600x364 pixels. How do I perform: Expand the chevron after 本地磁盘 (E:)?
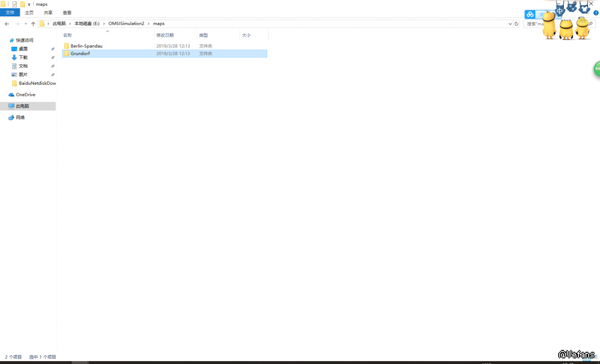[104, 23]
